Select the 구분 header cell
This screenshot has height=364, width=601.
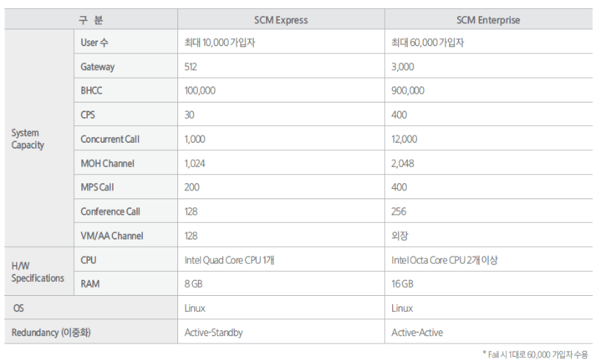click(x=91, y=20)
